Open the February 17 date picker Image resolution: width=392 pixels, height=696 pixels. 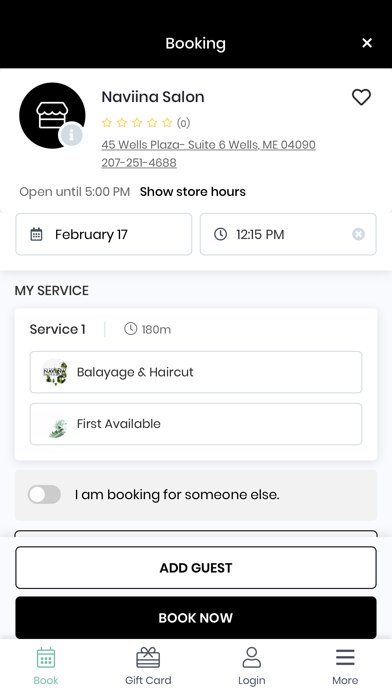[103, 234]
